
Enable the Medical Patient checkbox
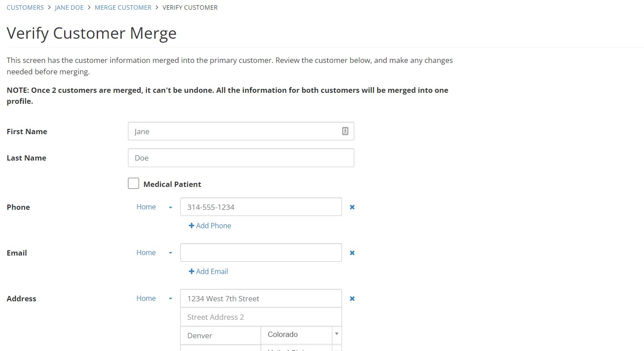coord(134,183)
